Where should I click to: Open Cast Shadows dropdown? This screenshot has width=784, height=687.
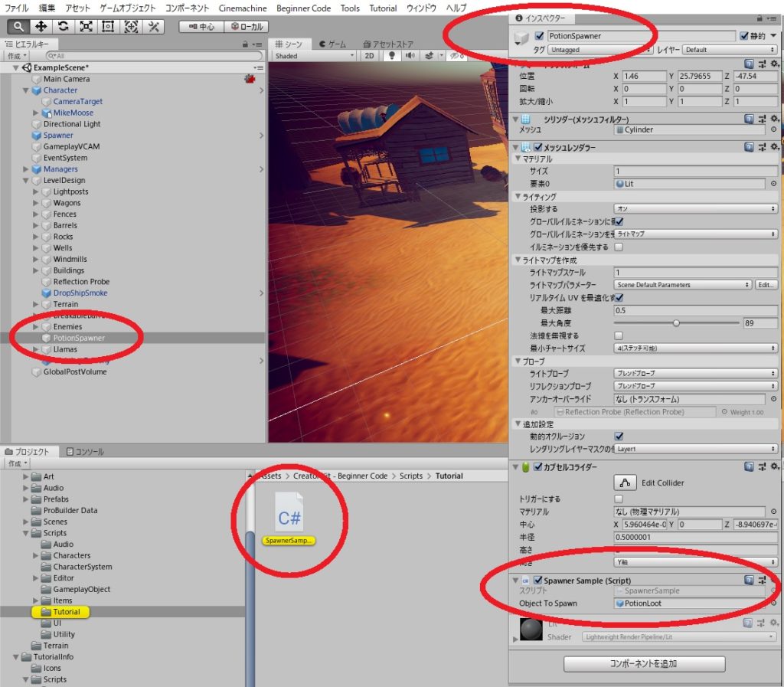[695, 208]
